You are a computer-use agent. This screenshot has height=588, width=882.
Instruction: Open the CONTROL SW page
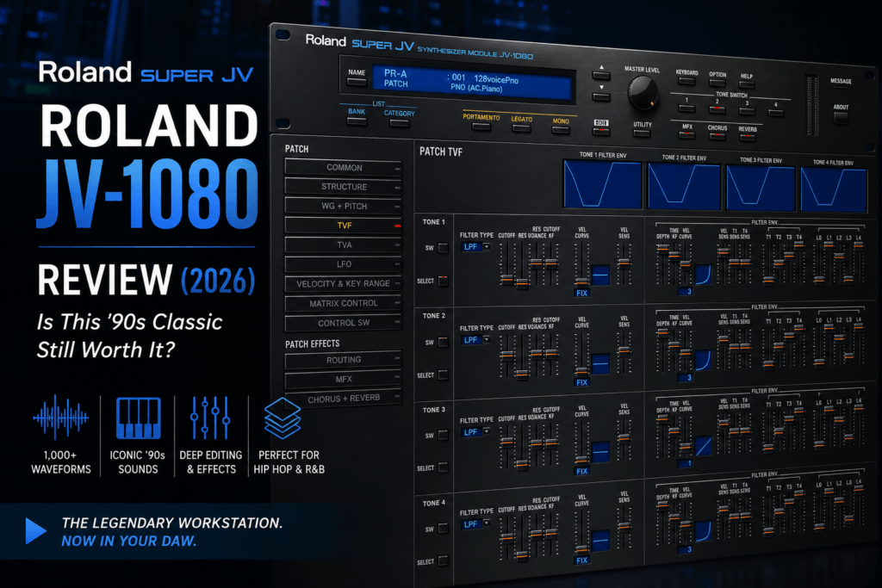343,323
